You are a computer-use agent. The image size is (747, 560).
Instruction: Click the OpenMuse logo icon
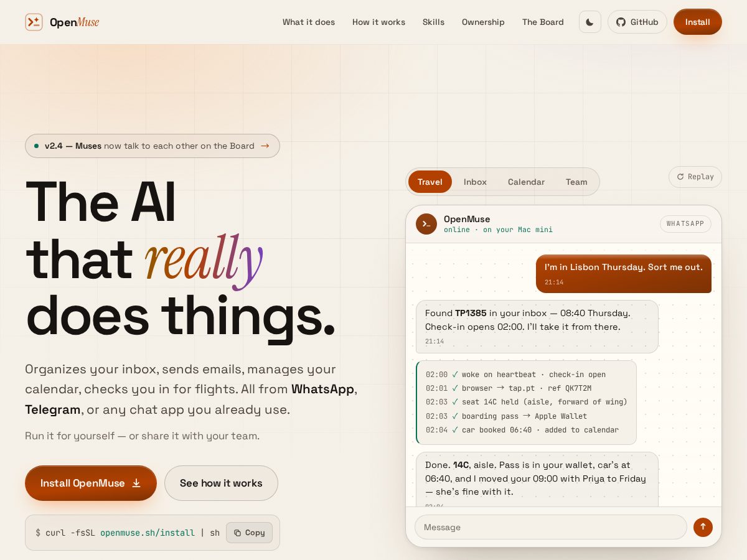point(34,22)
